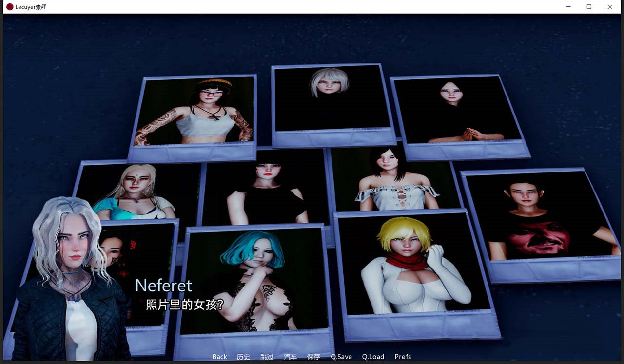Click the red Lecuyer app icon in title bar
The width and height of the screenshot is (624, 364).
click(10, 7)
